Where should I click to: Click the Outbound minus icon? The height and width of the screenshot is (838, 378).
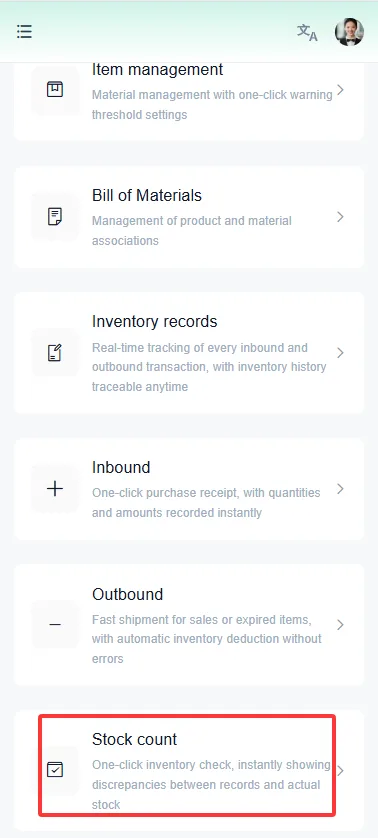point(55,624)
